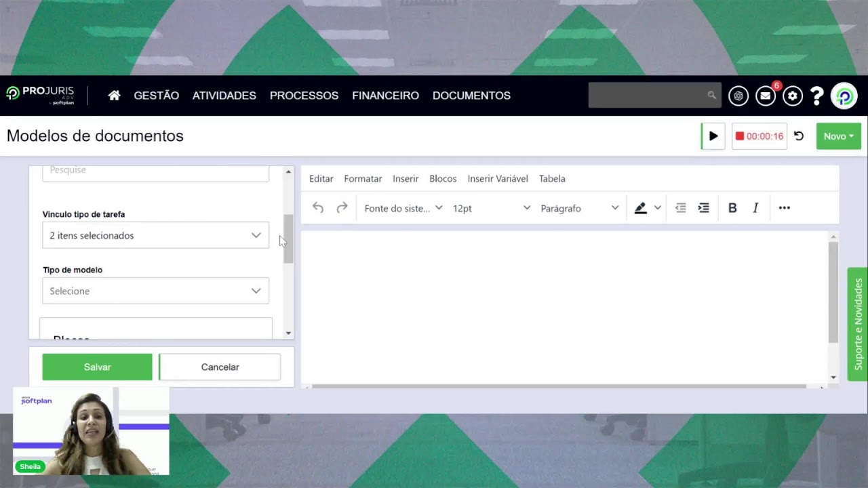Open the Formatar editor menu

coord(363,179)
